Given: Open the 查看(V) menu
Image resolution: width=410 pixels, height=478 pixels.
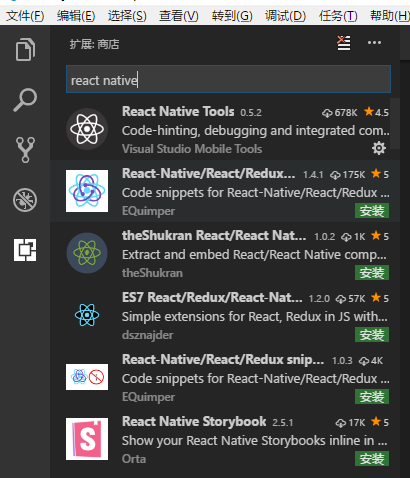Looking at the screenshot, I should click(x=179, y=16).
